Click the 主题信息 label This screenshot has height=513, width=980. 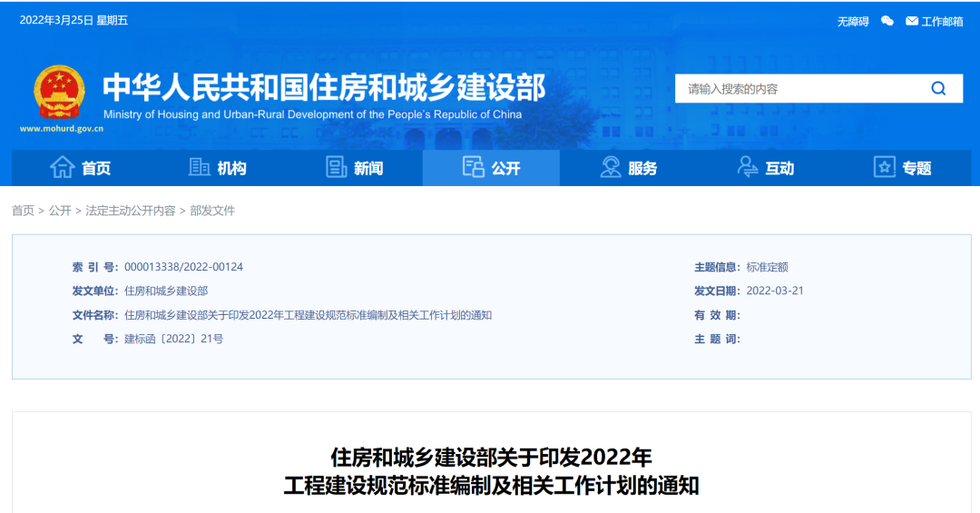pos(717,267)
